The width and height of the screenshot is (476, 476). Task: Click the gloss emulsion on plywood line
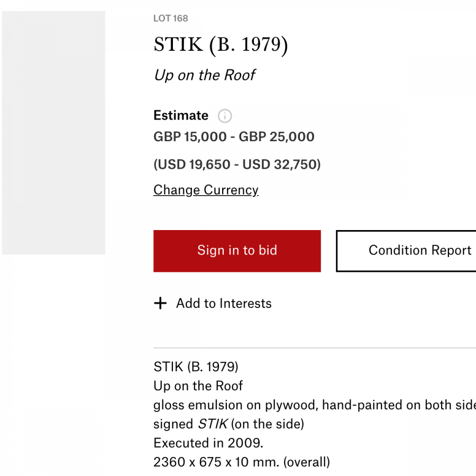(x=315, y=405)
